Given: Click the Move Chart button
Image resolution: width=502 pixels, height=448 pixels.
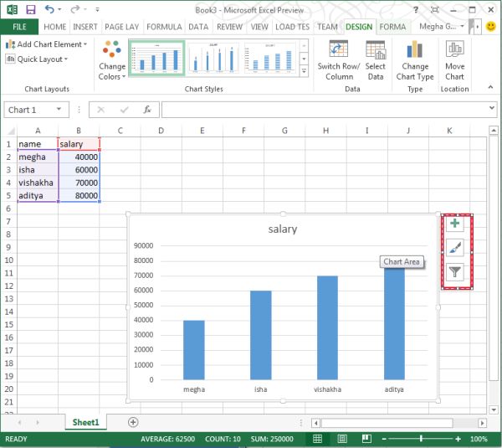Looking at the screenshot, I should coord(454,59).
